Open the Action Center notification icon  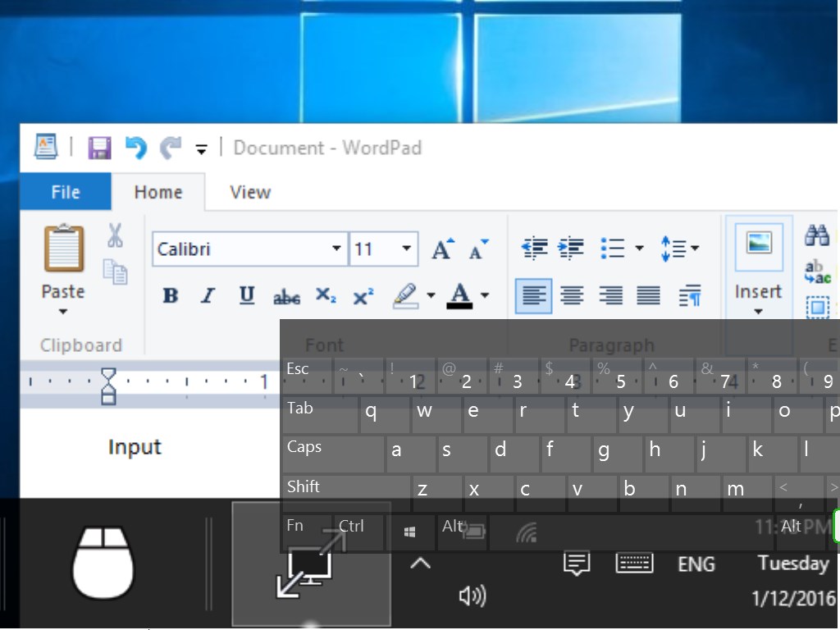coord(577,564)
